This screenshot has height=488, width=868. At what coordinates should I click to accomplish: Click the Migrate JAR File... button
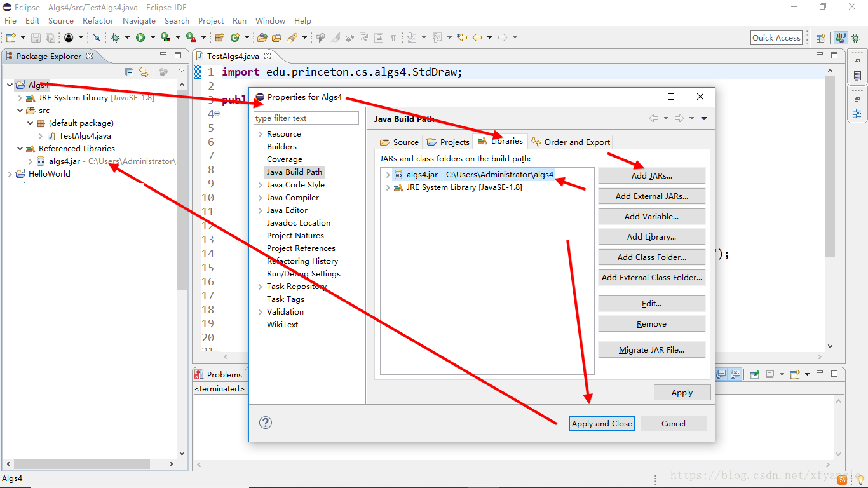pos(651,349)
